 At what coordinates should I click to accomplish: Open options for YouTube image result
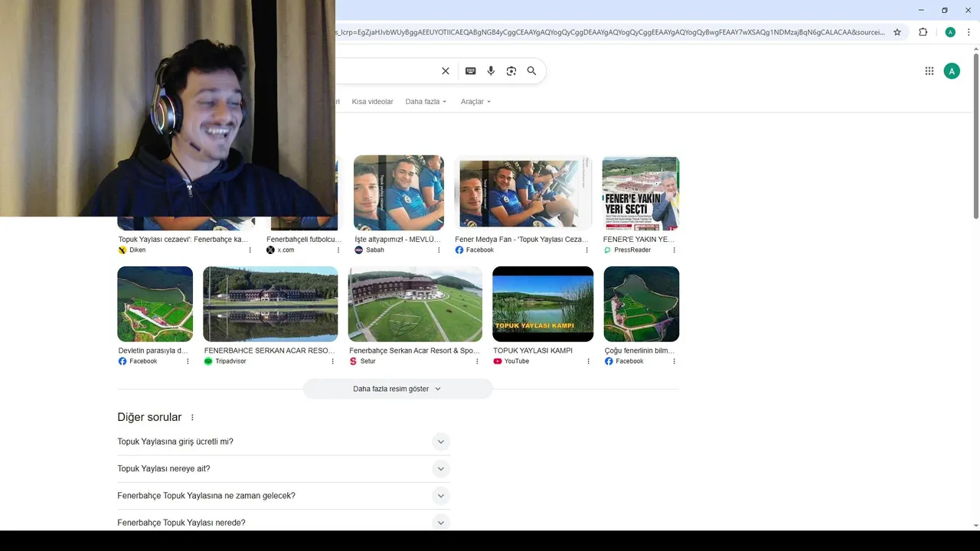tap(588, 361)
